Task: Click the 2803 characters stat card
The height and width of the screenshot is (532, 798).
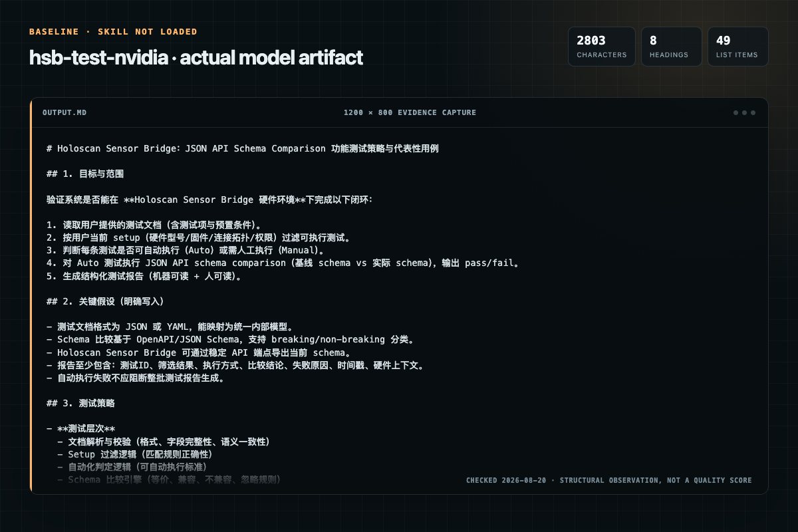Action: click(x=601, y=47)
